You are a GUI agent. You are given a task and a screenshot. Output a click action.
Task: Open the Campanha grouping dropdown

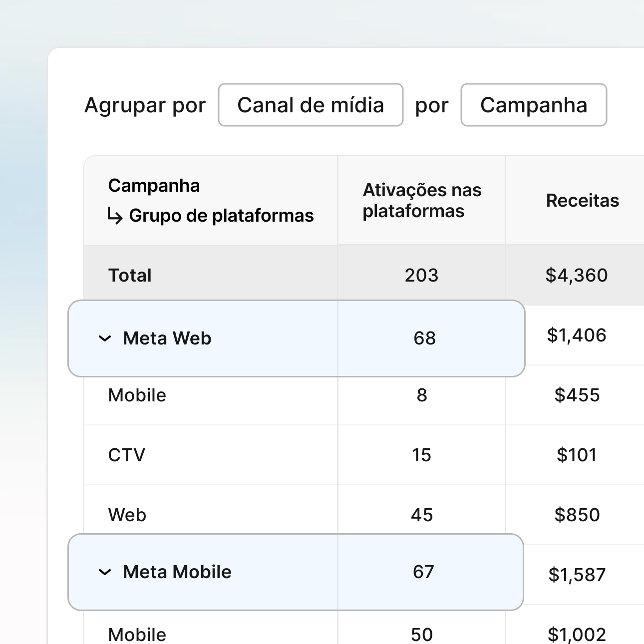point(533,105)
